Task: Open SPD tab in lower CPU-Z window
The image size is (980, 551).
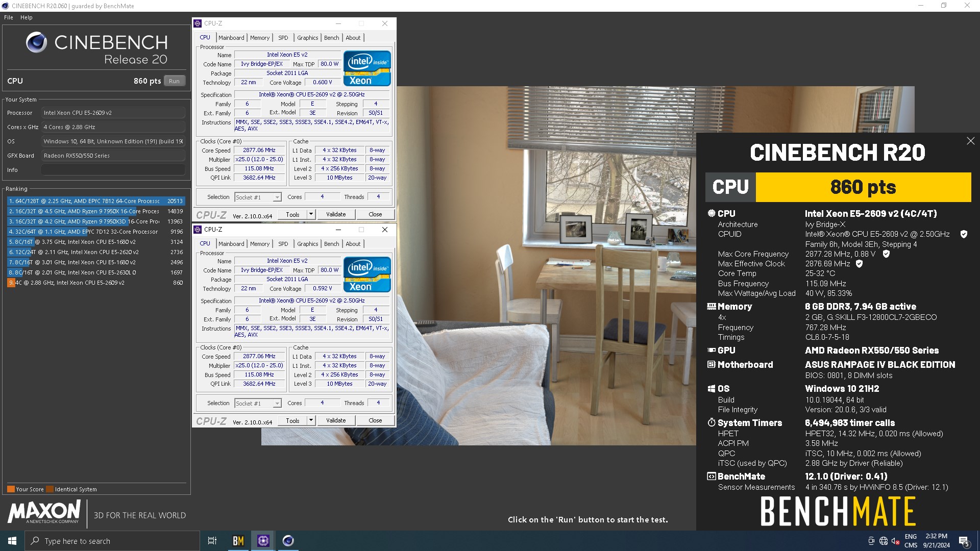Action: pyautogui.click(x=283, y=244)
